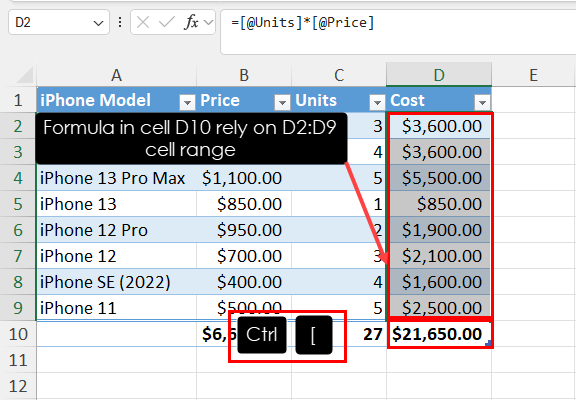Open formula bar options three-dot handle
The width and height of the screenshot is (576, 400).
pos(120,22)
